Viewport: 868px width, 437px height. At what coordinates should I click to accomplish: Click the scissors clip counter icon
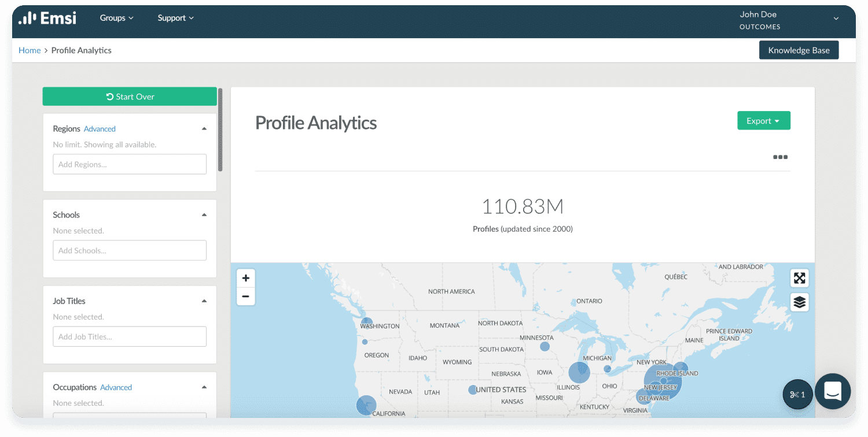point(797,394)
